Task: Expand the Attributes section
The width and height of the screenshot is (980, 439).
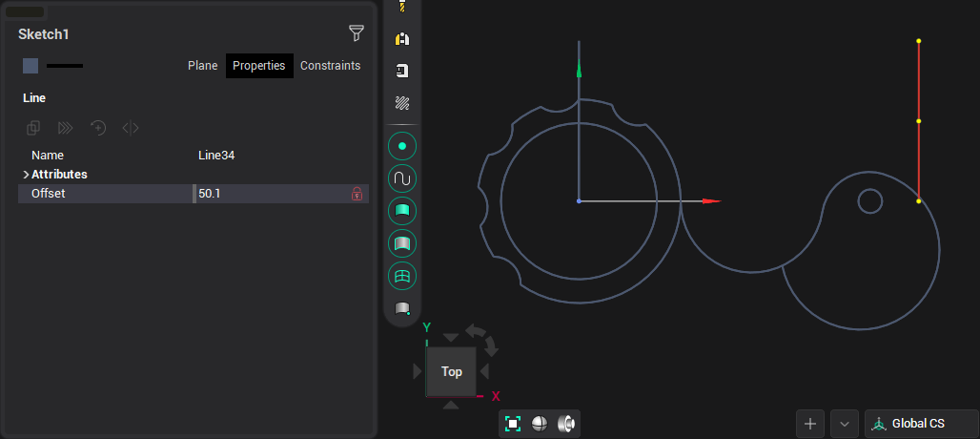Action: coord(26,175)
